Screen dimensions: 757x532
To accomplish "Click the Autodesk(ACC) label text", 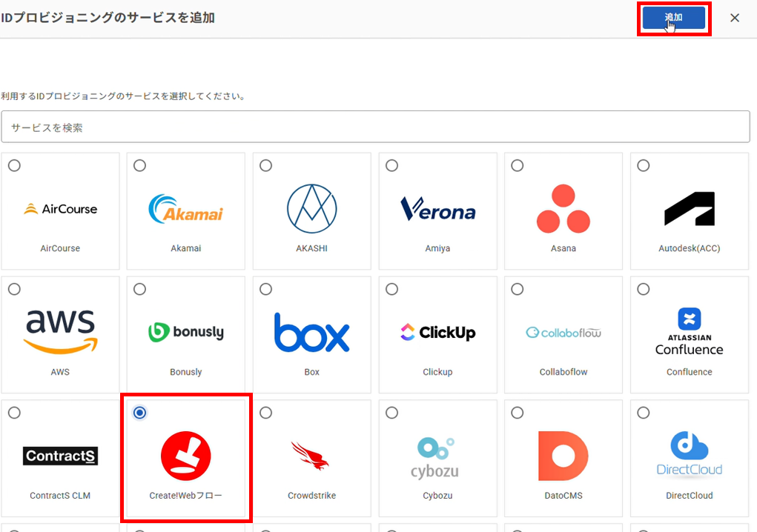I will pyautogui.click(x=690, y=248).
